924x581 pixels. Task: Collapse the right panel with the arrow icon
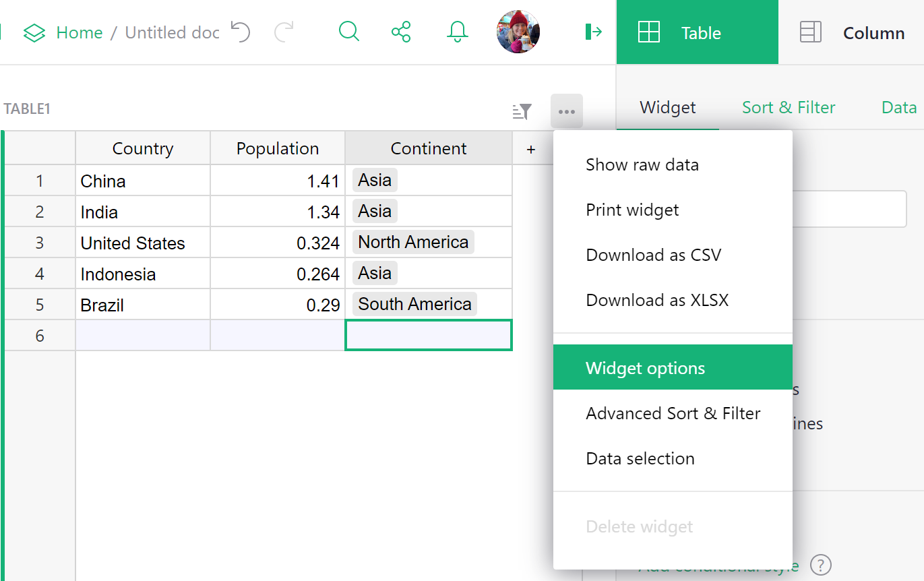pyautogui.click(x=594, y=32)
